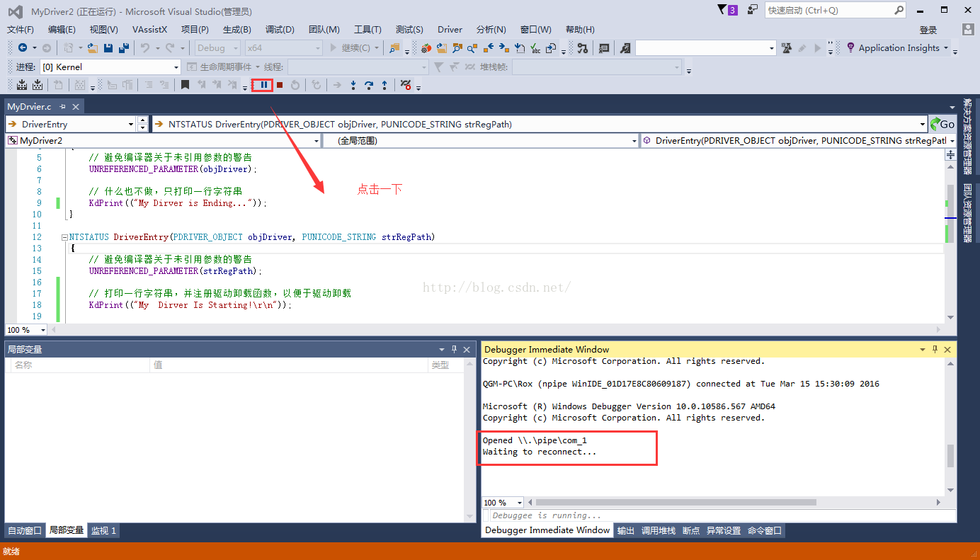Save the current file

coord(108,48)
